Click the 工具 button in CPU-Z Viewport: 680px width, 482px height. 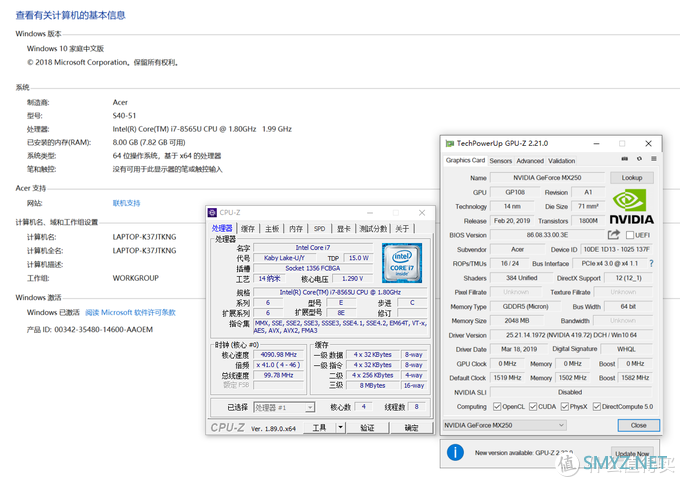(x=319, y=428)
